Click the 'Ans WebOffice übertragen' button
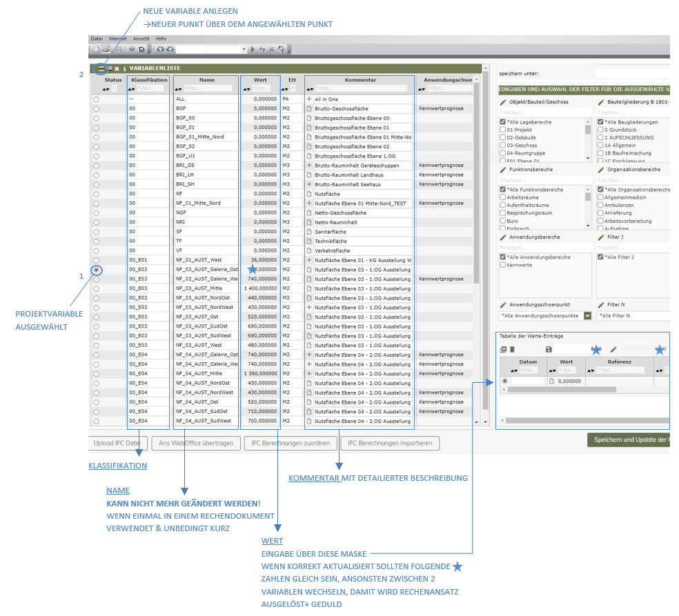 point(196,444)
